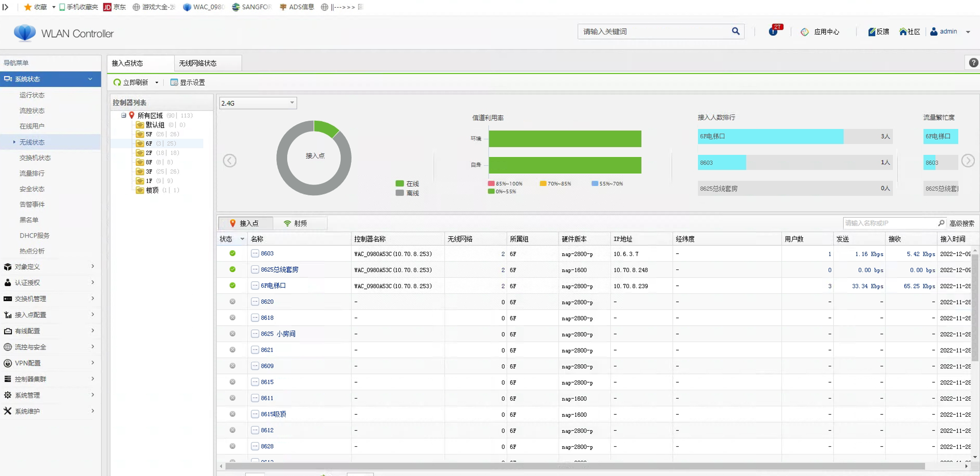980x476 pixels.
Task: Collapse the All Regions tree node
Action: [124, 115]
